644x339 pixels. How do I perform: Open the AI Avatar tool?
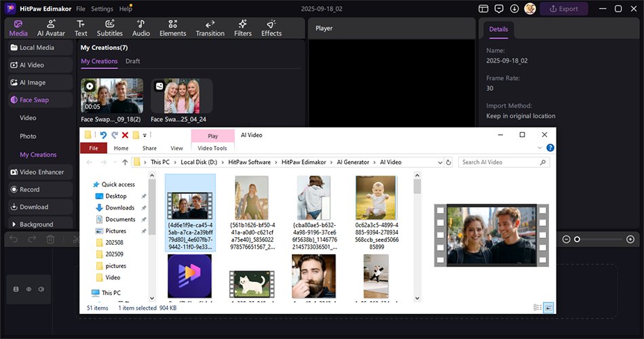50,28
